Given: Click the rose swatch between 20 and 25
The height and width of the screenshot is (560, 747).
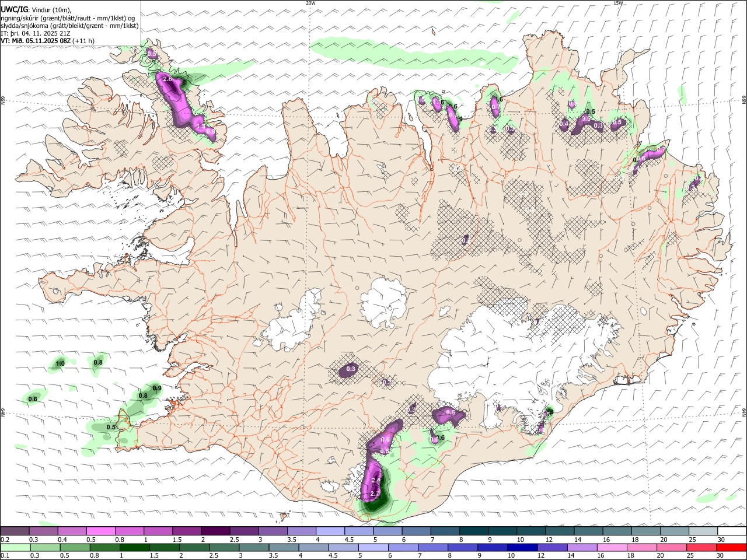Looking at the screenshot, I should [x=672, y=547].
